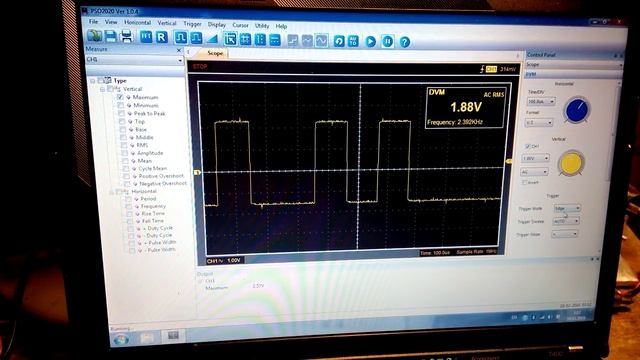Open the Trigger Slope dropdown
Image resolution: width=640 pixels, height=360 pixels.
point(565,234)
